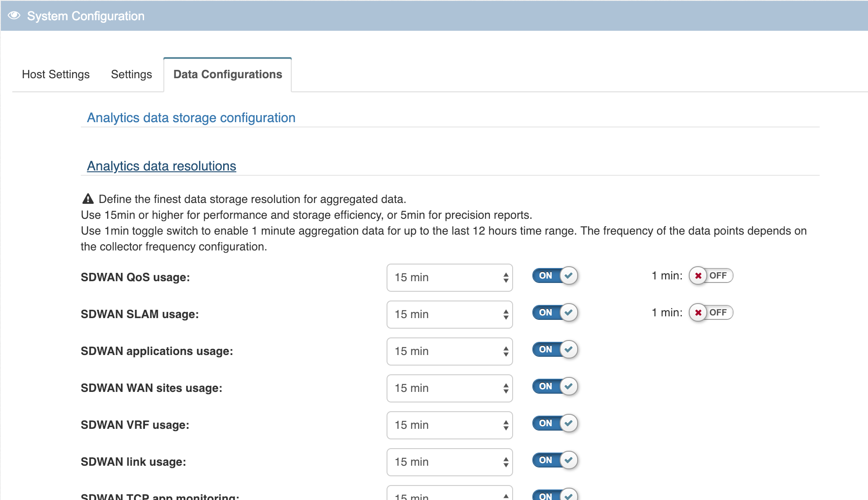This screenshot has height=500, width=868.
Task: Change SDWAN WAN sites usage resolution
Action: pos(449,388)
